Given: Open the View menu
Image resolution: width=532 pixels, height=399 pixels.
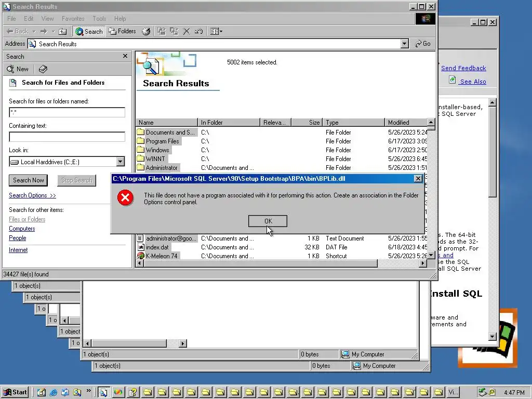Looking at the screenshot, I should 47,19.
